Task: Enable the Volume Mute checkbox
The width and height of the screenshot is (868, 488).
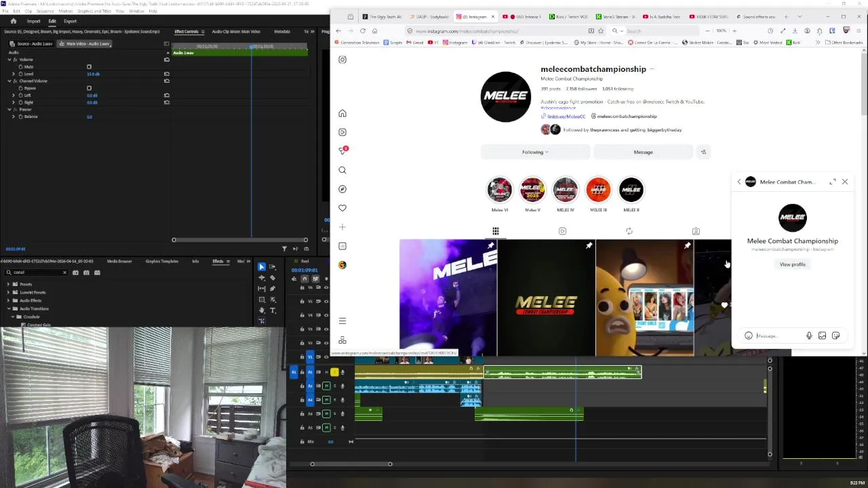Action: (89, 66)
